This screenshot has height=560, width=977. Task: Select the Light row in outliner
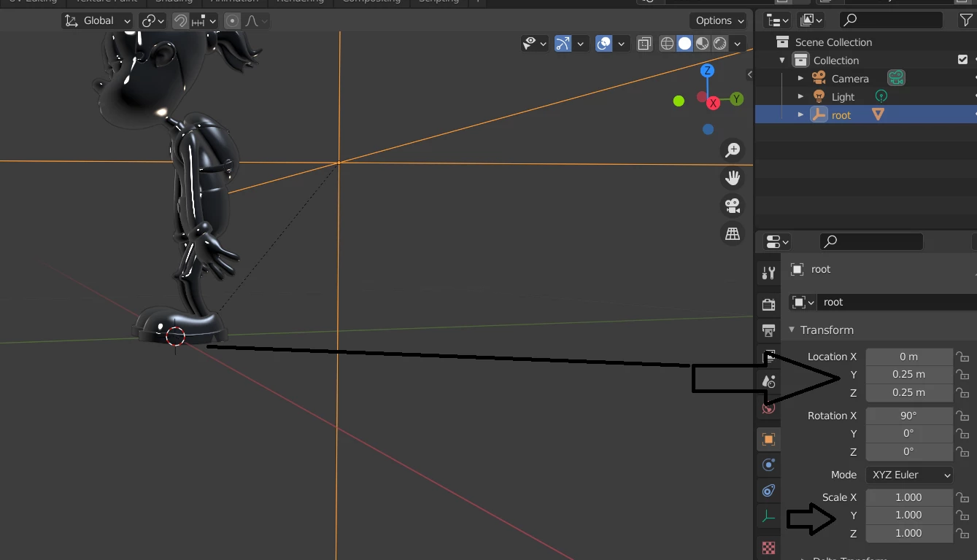[x=865, y=96]
